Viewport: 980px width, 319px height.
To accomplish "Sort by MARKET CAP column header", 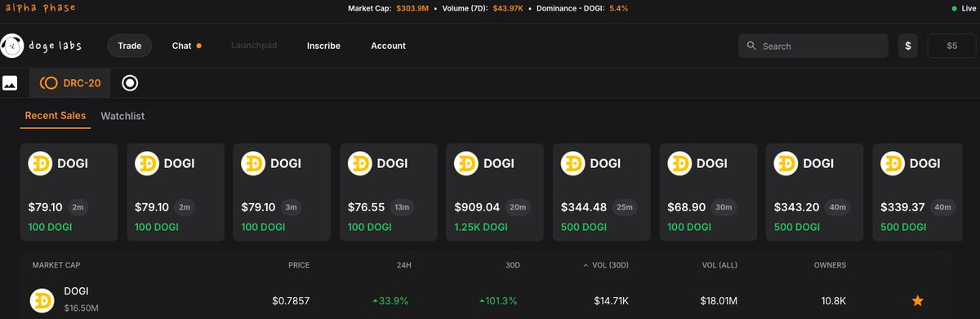I will point(56,265).
